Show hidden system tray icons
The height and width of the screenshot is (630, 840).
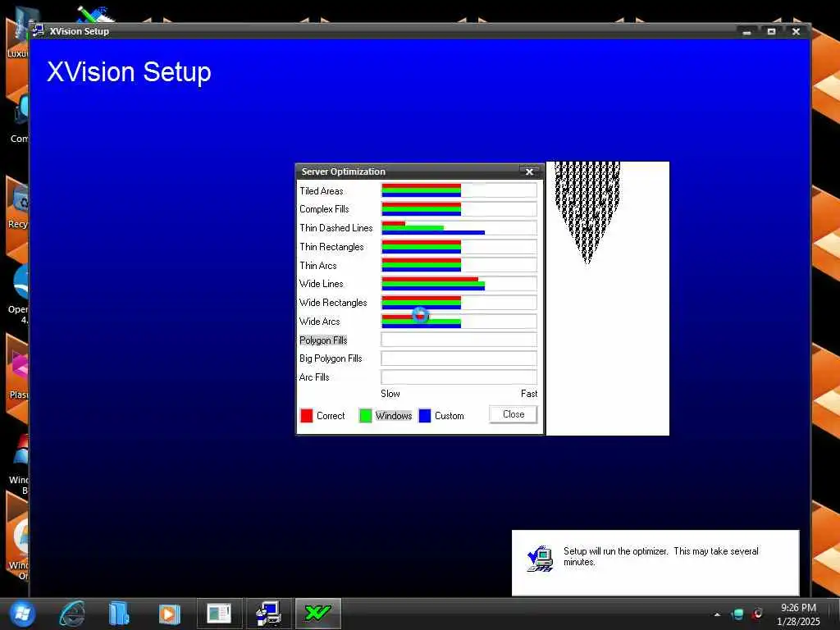tap(717, 614)
